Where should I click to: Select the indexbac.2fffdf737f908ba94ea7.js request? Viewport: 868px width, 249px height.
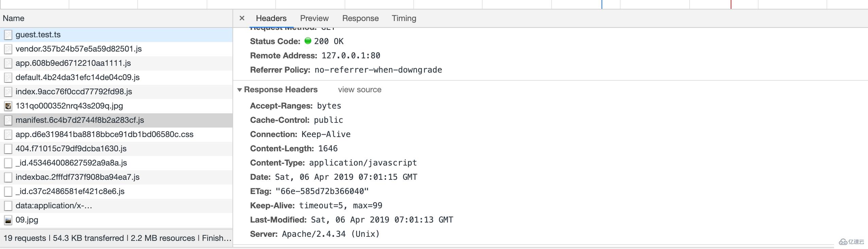click(116, 177)
